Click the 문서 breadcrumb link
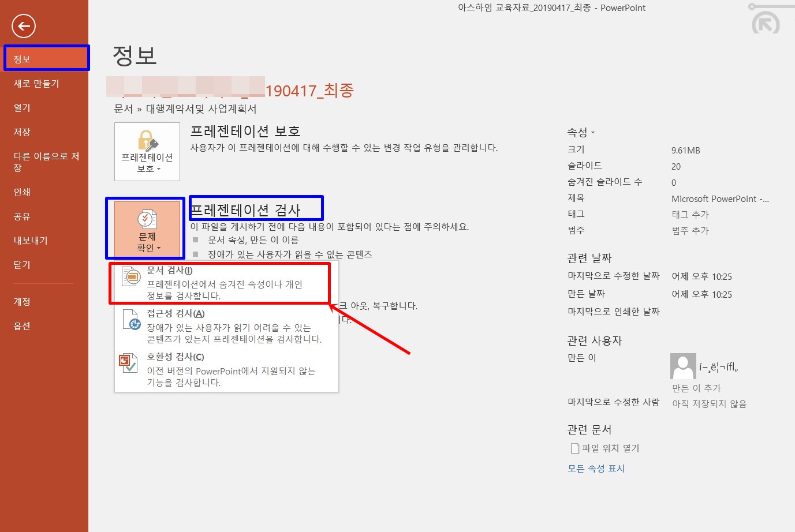795x532 pixels. click(x=124, y=108)
